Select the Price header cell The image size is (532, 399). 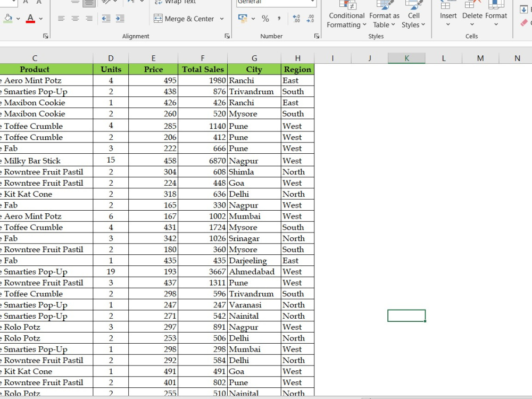153,69
